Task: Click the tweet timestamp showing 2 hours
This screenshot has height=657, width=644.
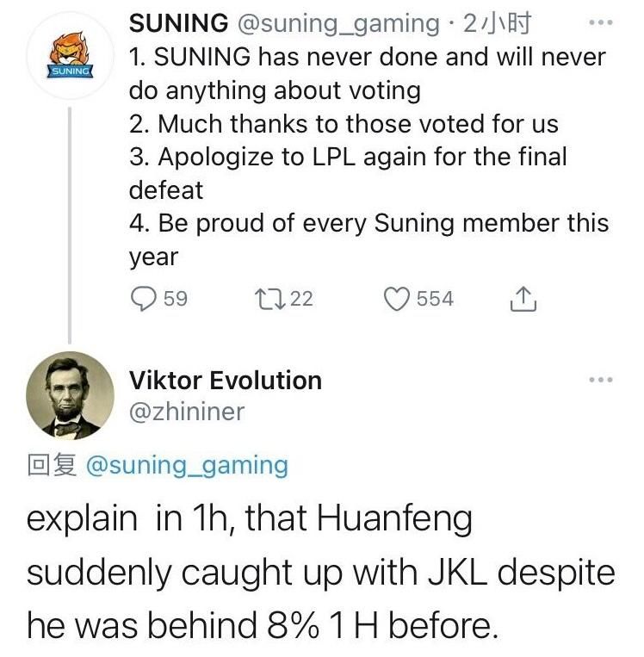Action: point(497,23)
